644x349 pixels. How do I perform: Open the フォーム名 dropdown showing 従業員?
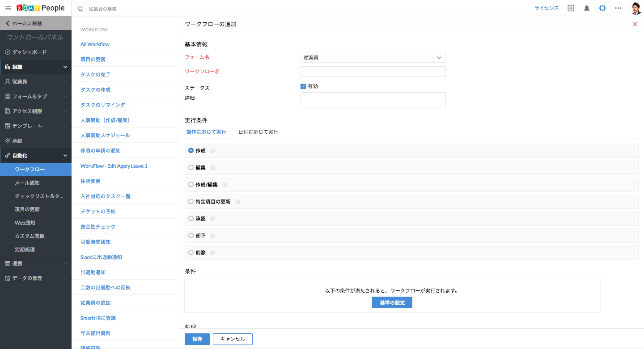(373, 57)
